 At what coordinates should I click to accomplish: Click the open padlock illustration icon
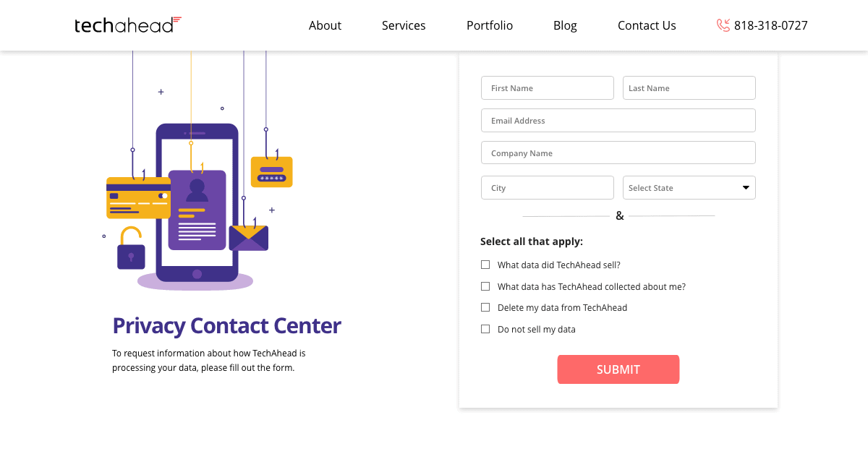click(131, 249)
